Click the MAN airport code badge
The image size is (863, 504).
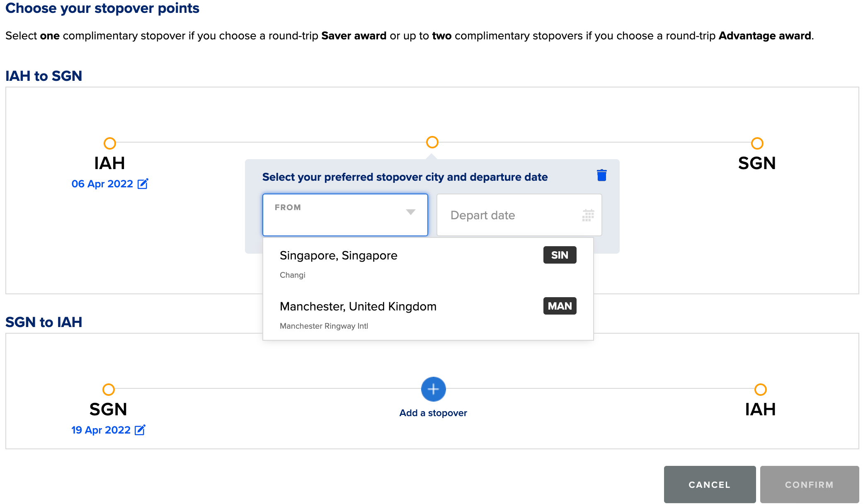(559, 306)
